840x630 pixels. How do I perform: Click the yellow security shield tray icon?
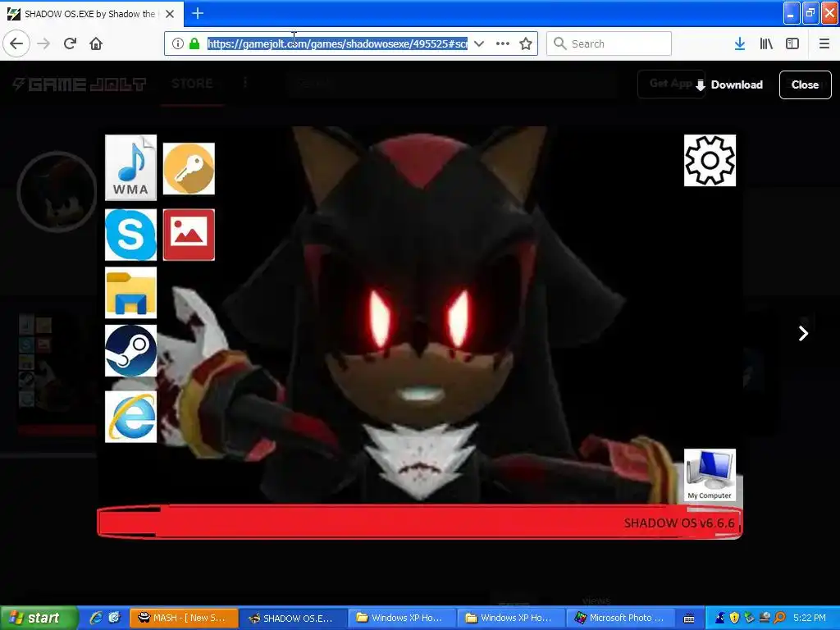click(734, 618)
